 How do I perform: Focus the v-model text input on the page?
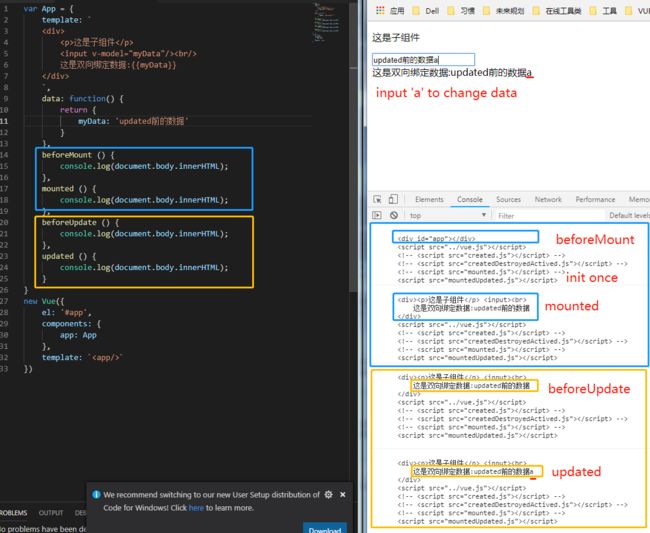(x=423, y=60)
